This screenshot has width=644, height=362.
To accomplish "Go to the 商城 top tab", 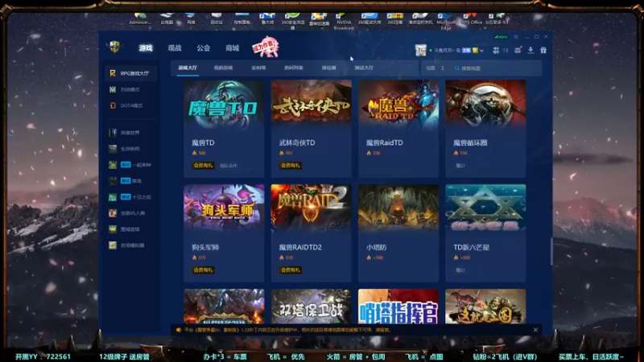I will click(232, 48).
